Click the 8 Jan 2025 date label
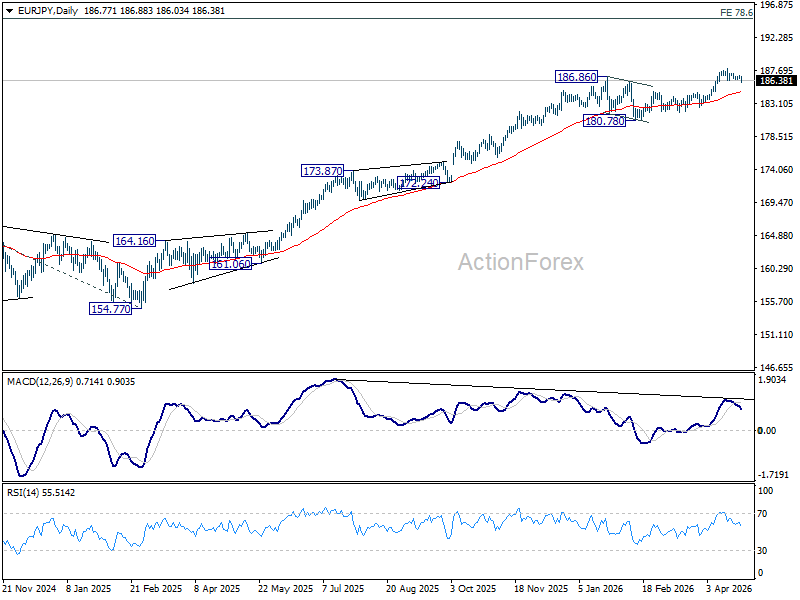 (89, 588)
